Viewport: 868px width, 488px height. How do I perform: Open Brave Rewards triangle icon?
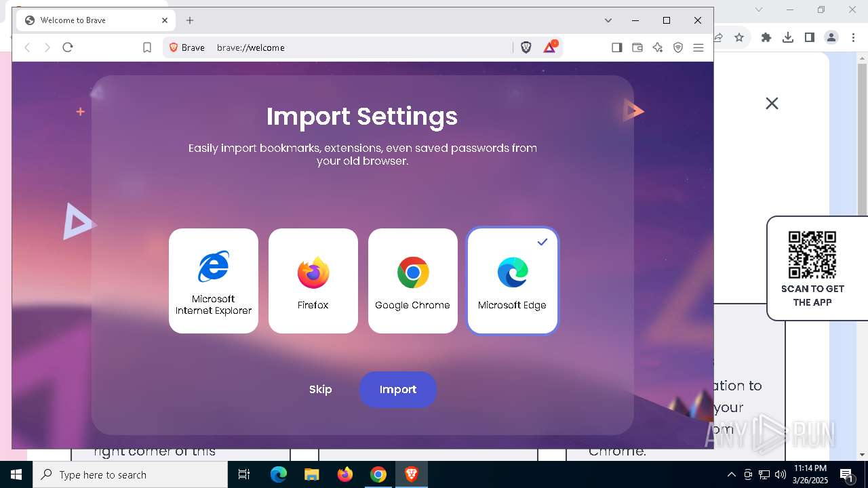[550, 47]
